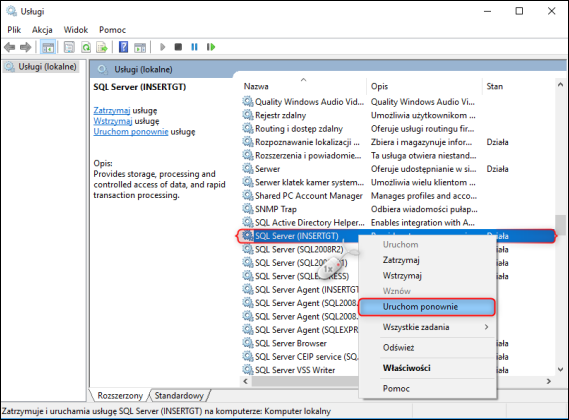Toggle the show/hide console tree icon
This screenshot has height=420, width=569.
48,47
